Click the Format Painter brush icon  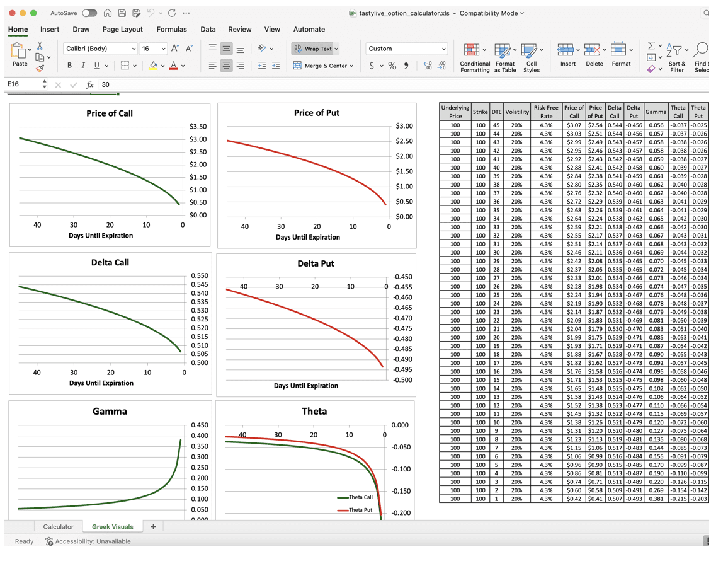tap(40, 68)
